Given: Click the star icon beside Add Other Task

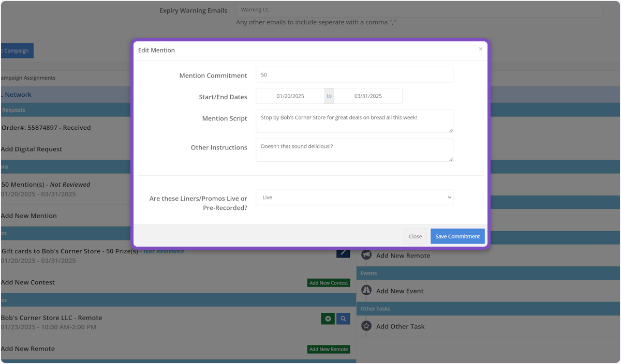Looking at the screenshot, I should point(366,326).
